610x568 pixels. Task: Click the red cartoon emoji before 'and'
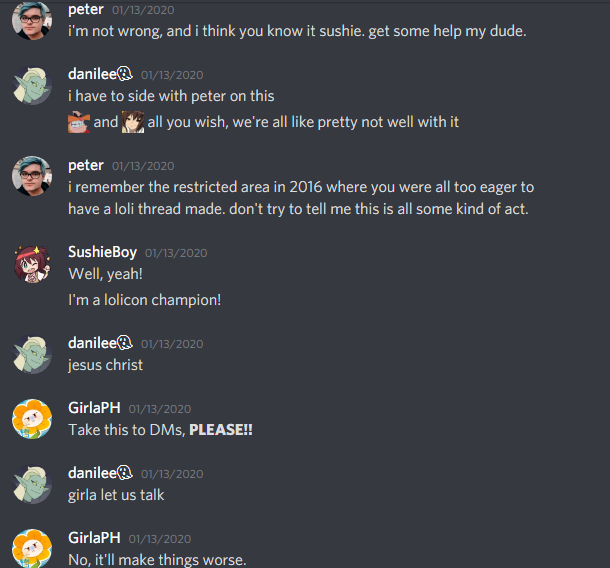[x=79, y=122]
